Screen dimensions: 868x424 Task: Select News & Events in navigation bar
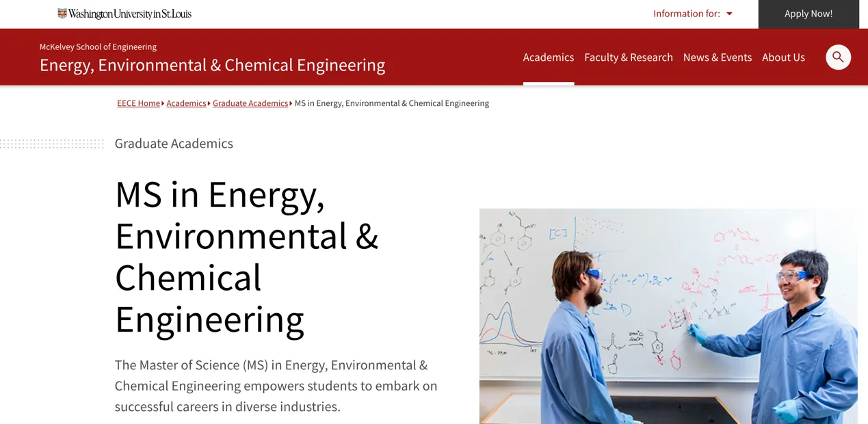tap(718, 57)
